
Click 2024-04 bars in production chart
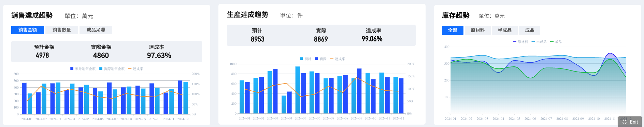(286, 102)
